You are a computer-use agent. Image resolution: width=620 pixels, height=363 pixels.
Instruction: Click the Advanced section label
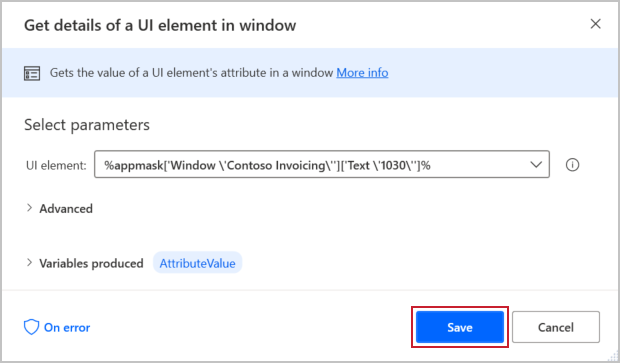click(66, 208)
